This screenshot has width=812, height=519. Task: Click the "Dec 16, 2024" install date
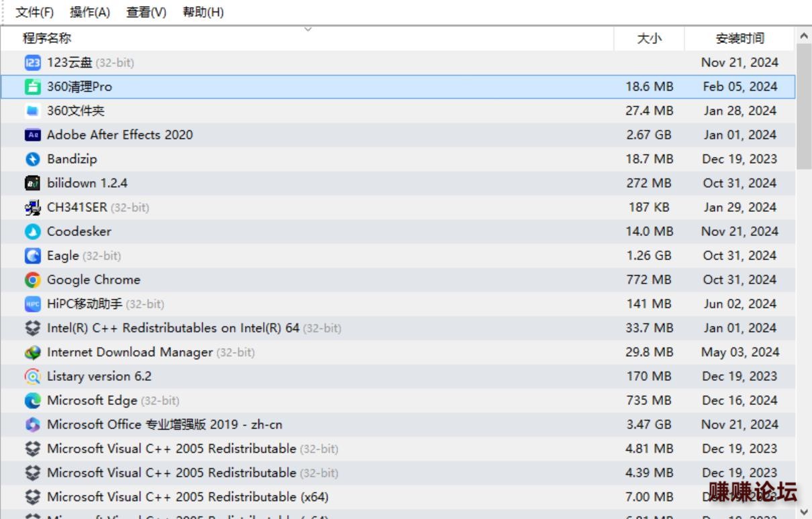pyautogui.click(x=740, y=400)
